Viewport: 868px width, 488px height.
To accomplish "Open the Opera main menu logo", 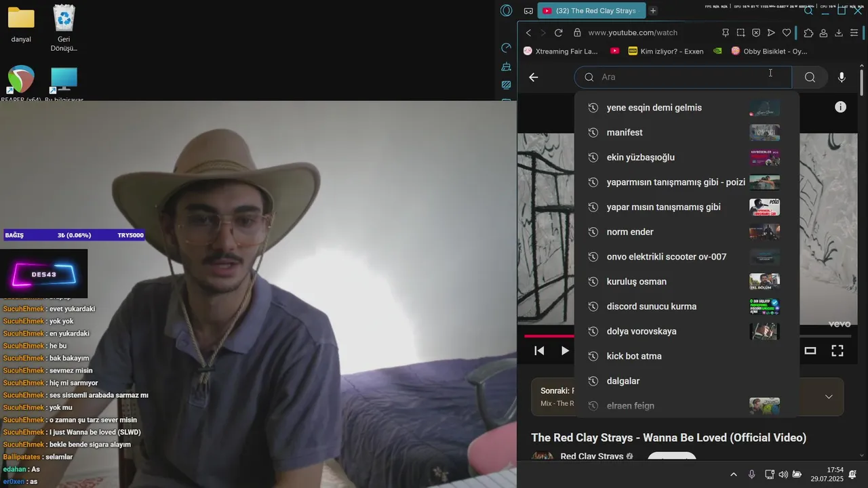I will pos(506,10).
